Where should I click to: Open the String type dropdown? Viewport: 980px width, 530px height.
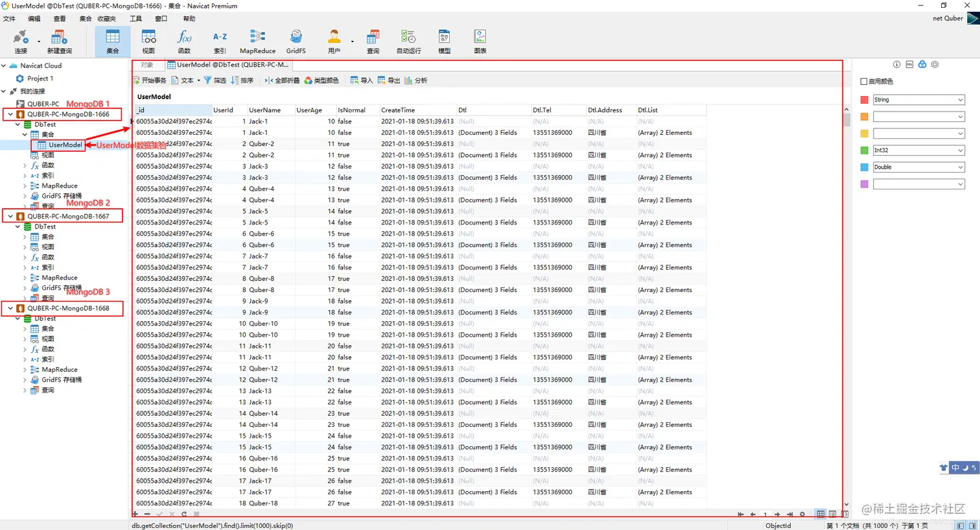pyautogui.click(x=919, y=100)
